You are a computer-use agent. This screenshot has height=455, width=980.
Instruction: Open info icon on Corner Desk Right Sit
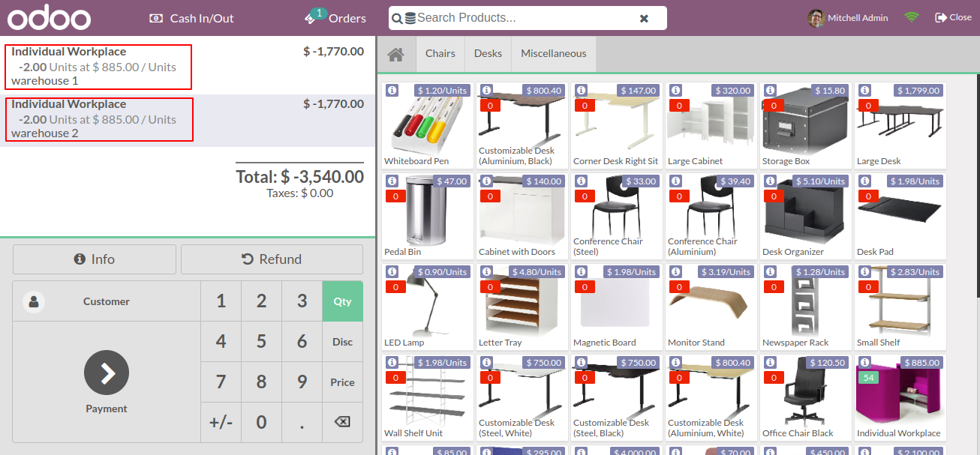click(581, 90)
